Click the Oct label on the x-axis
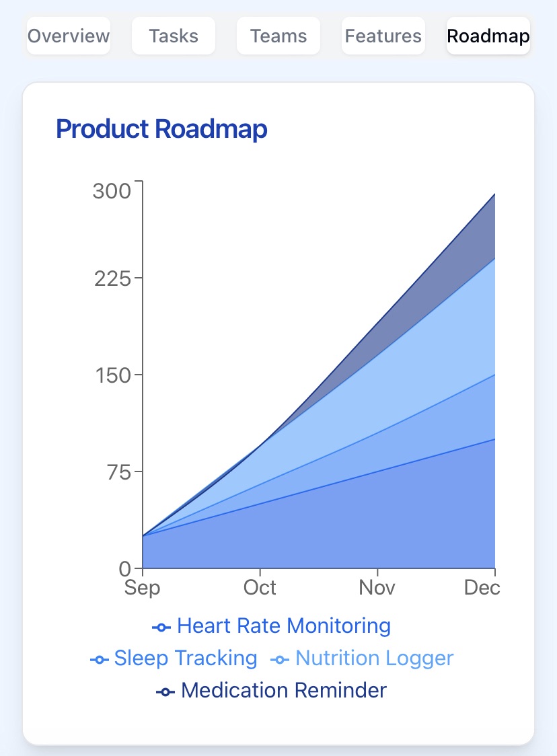This screenshot has width=557, height=756. coord(260,588)
